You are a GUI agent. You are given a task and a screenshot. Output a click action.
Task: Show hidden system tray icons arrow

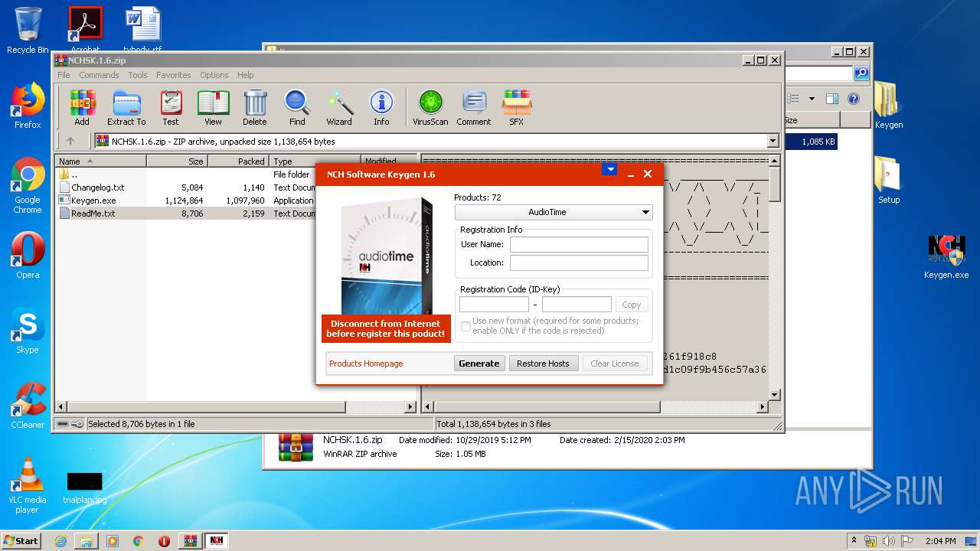854,541
